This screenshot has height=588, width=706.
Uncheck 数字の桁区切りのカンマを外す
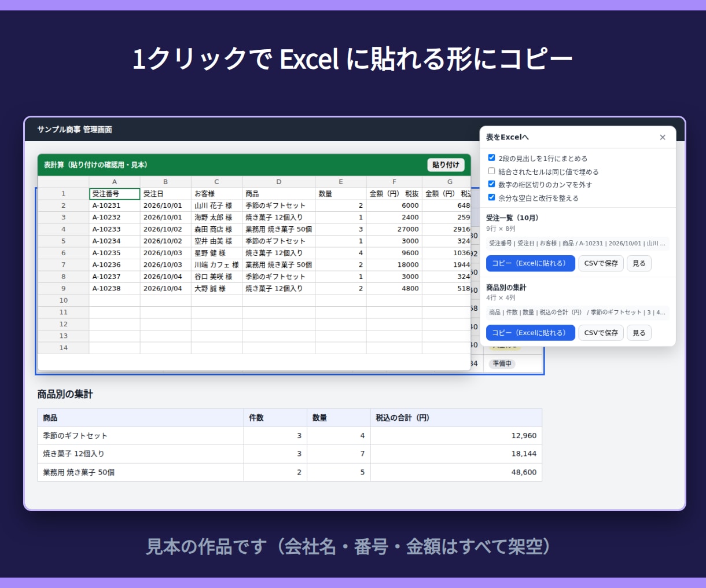coord(491,184)
